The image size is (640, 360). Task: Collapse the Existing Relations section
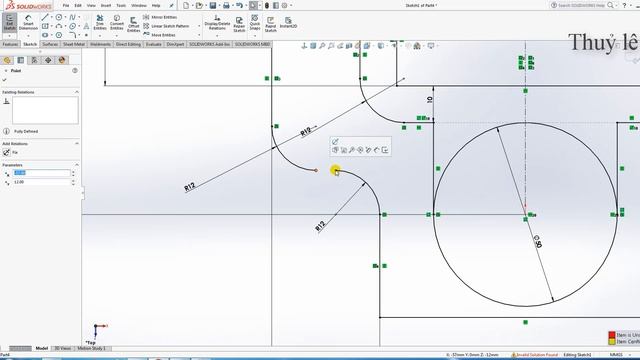click(77, 92)
